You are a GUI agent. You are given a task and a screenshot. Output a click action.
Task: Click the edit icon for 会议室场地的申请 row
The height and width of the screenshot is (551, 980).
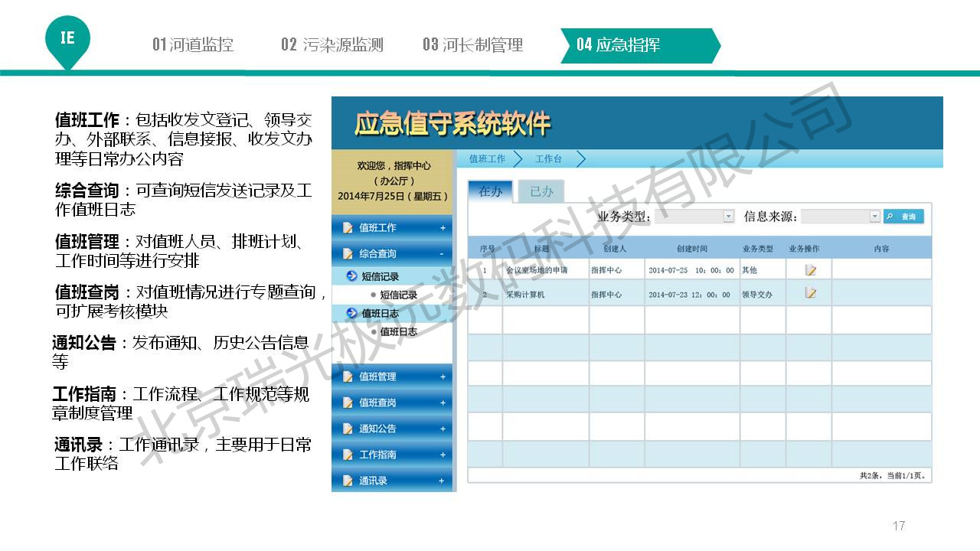pos(810,270)
